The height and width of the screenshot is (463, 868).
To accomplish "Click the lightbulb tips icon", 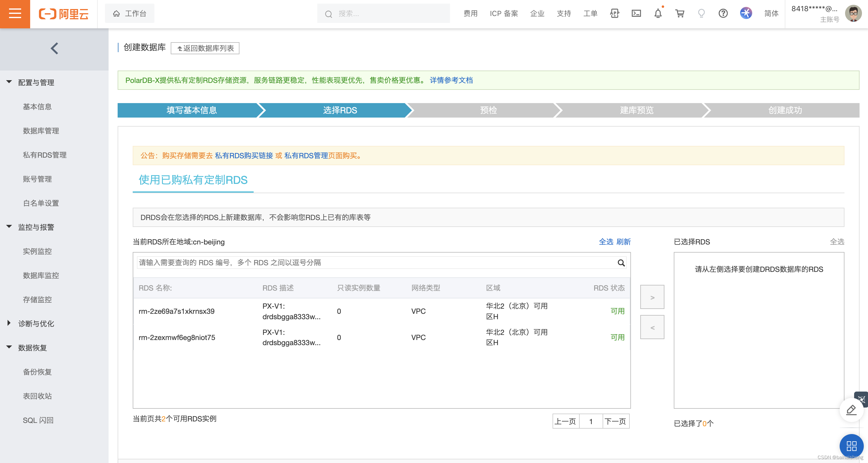I will (701, 14).
